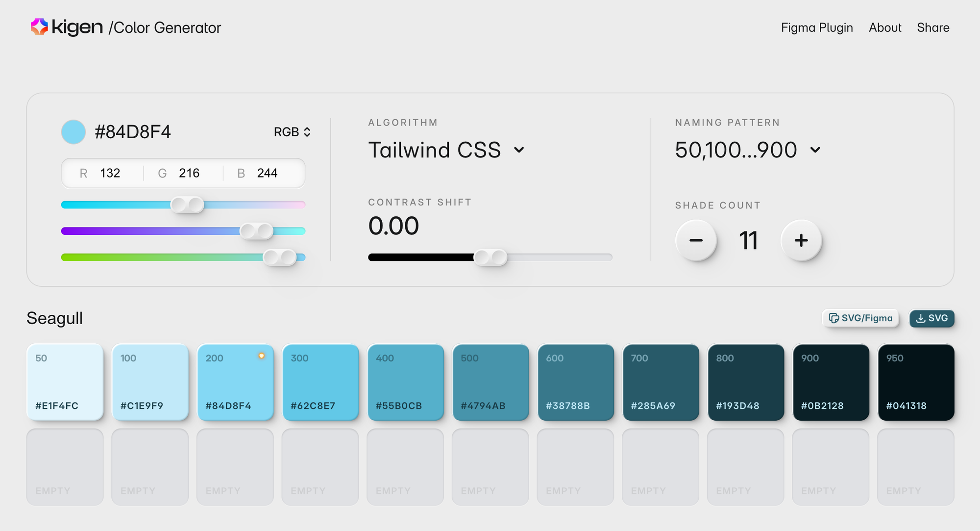Click the red channel slider handle

(187, 204)
